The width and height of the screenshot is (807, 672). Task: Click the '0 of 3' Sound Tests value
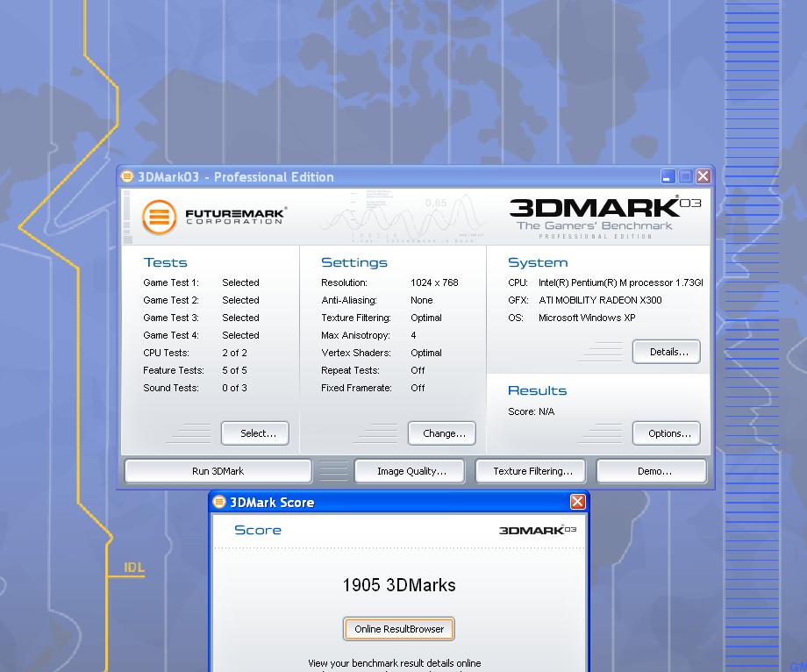(235, 388)
